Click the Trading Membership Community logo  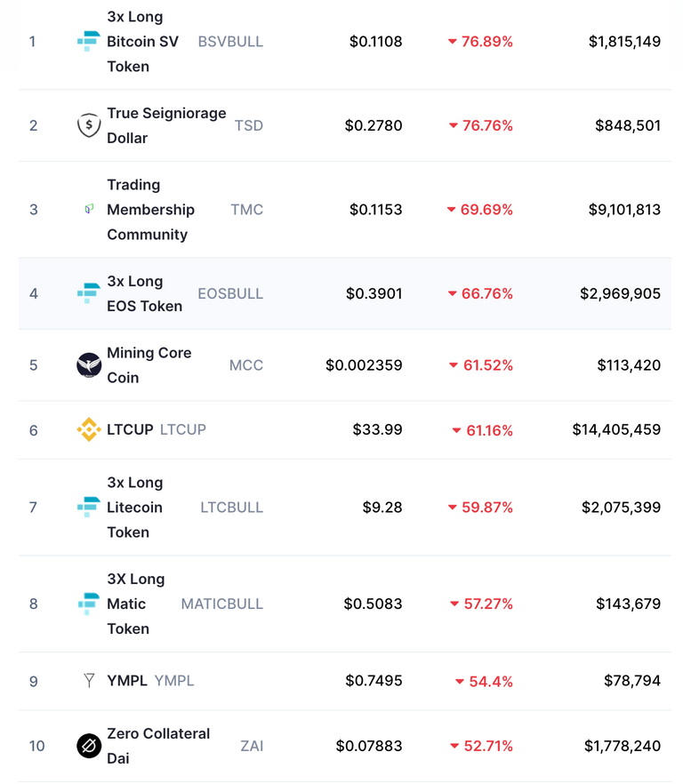(89, 209)
